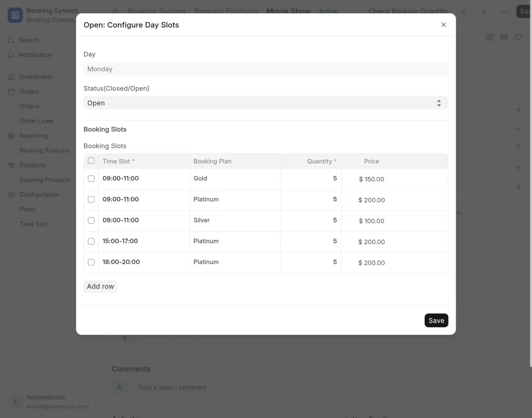Open Plans in sidebar
532x418 pixels.
point(27,209)
